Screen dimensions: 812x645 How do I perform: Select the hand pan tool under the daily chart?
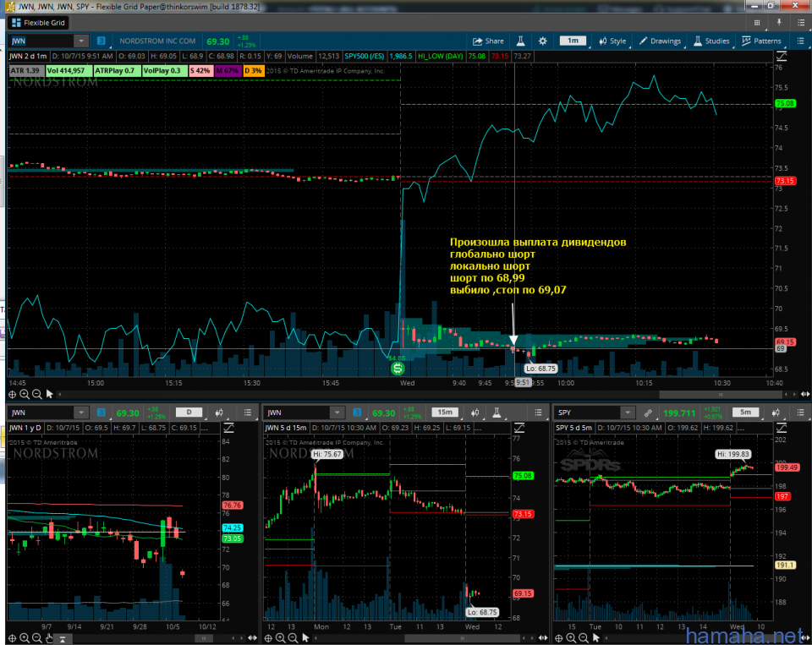pos(49,638)
